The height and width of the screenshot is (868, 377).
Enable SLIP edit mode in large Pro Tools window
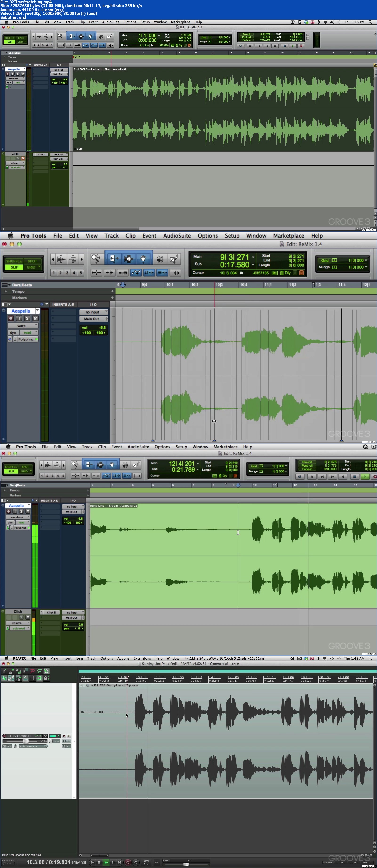tap(14, 267)
